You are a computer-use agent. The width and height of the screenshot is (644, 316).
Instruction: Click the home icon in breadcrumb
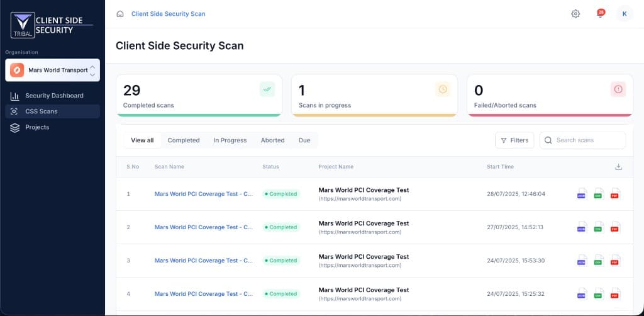pos(120,14)
